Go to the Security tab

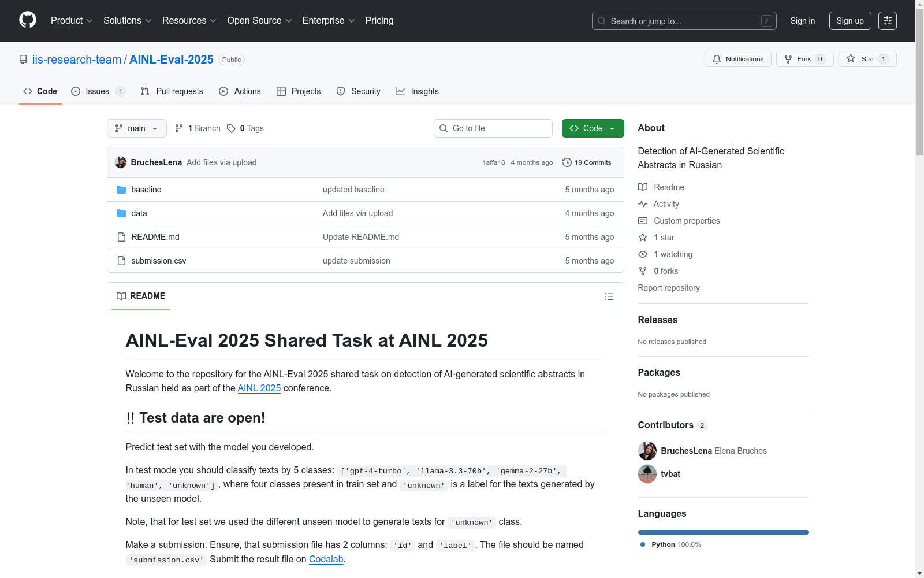point(359,91)
